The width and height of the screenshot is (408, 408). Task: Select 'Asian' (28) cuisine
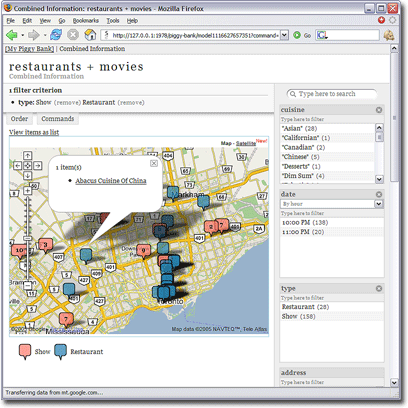[x=299, y=128]
